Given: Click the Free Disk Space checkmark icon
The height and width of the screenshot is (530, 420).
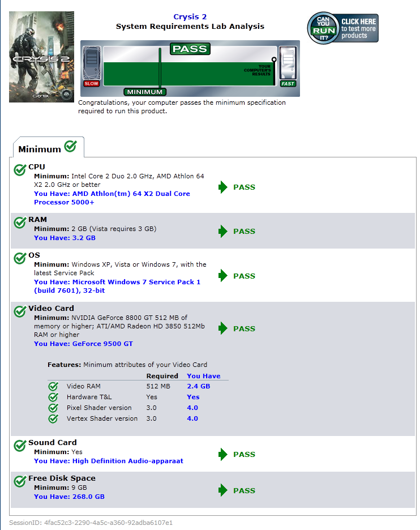Looking at the screenshot, I should coord(20,481).
